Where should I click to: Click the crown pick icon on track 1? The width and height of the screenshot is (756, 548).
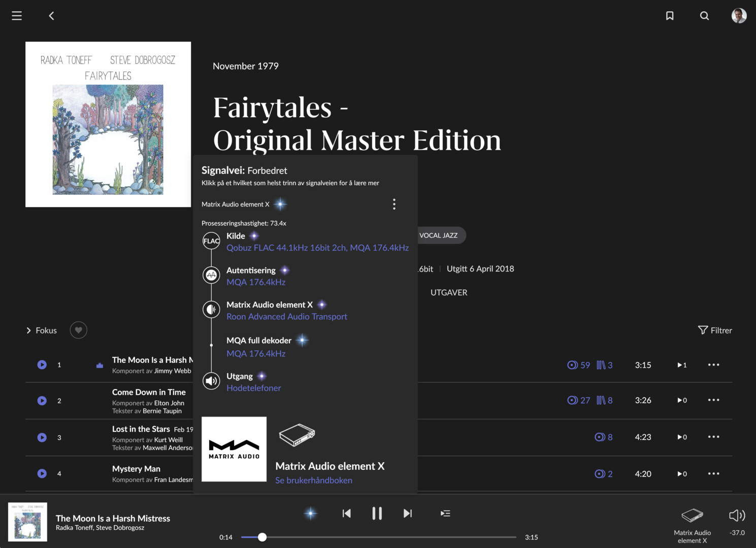[x=100, y=365]
